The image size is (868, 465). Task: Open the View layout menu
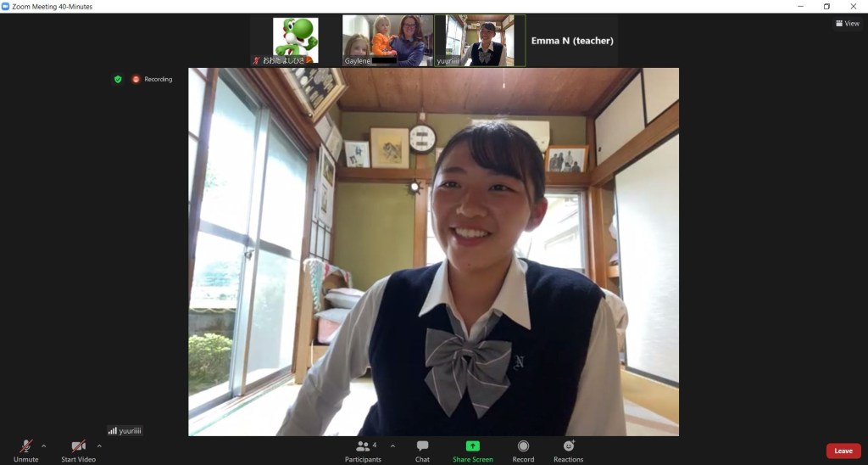847,24
